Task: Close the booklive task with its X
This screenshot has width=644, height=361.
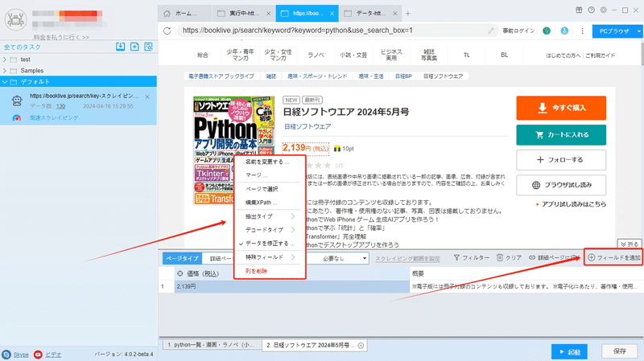Action: pos(147,96)
